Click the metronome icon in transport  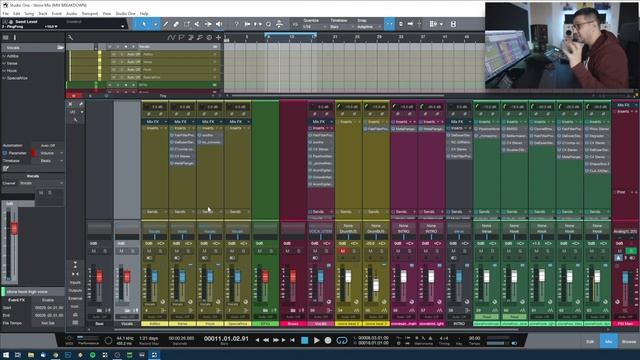point(430,338)
